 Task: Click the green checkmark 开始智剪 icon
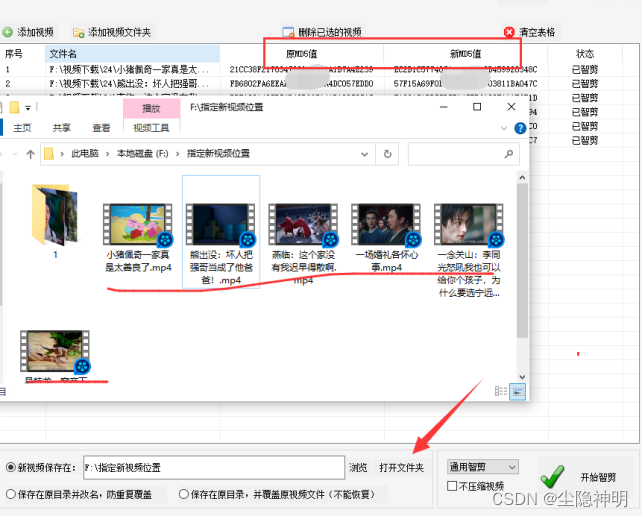(x=552, y=476)
